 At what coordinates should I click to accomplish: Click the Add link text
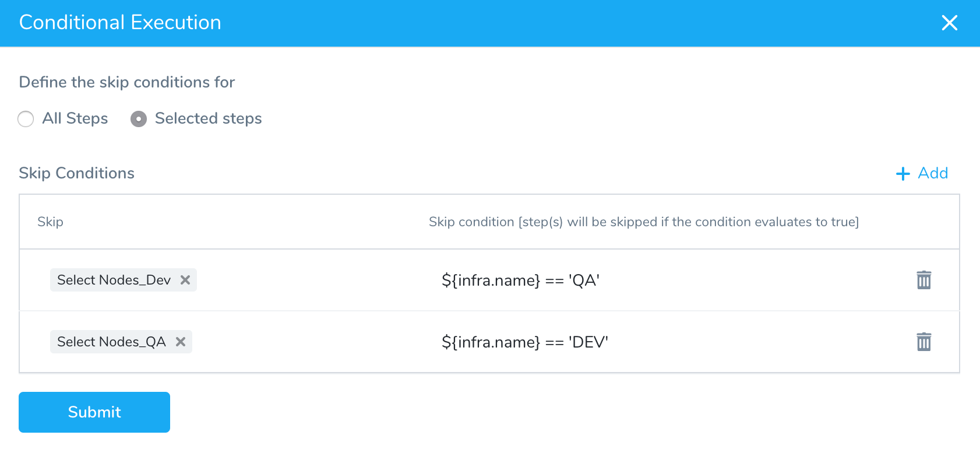[933, 173]
